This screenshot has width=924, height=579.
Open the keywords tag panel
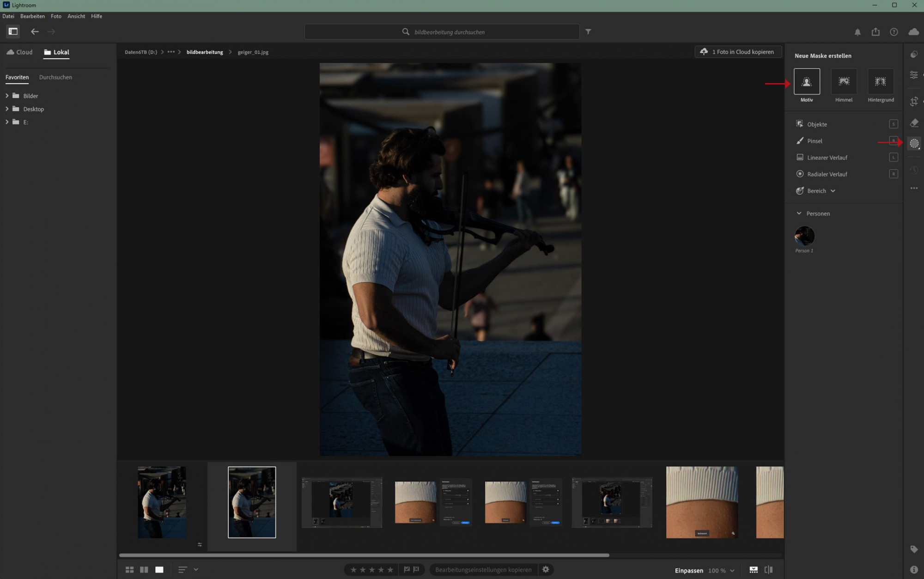point(914,549)
